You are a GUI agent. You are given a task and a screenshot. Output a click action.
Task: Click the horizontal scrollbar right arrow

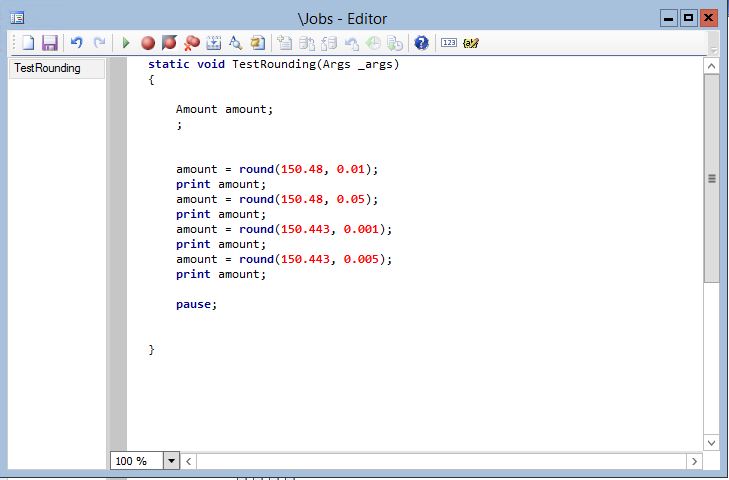point(695,461)
